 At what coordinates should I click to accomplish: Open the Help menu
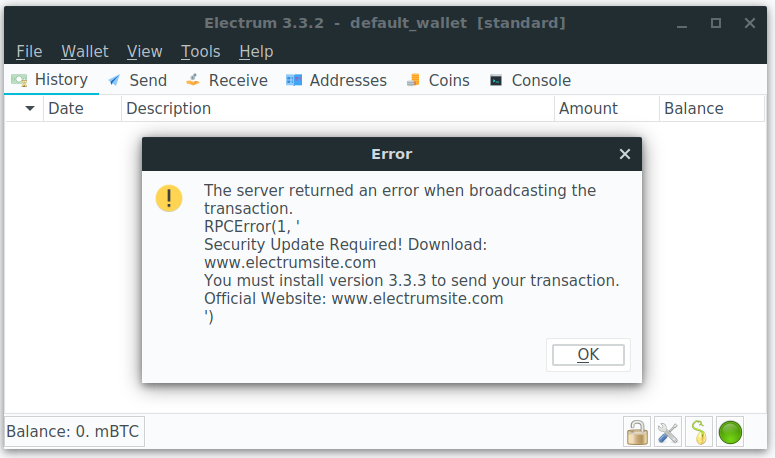coord(256,51)
